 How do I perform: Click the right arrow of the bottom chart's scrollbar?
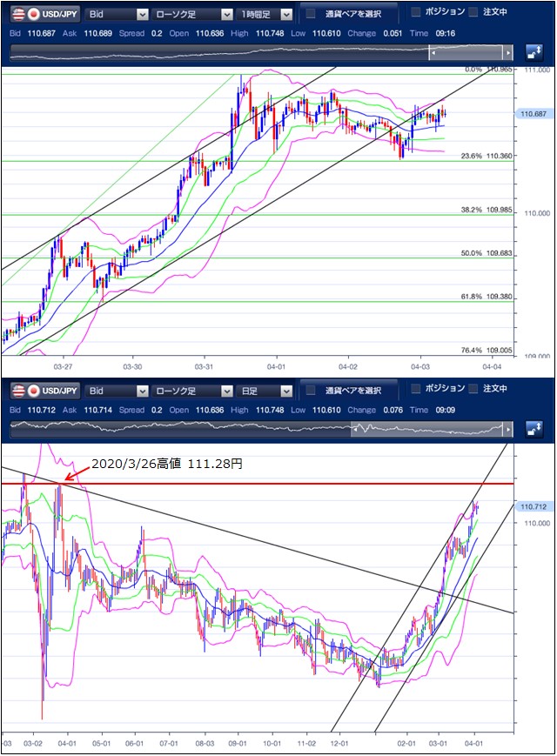pos(507,429)
